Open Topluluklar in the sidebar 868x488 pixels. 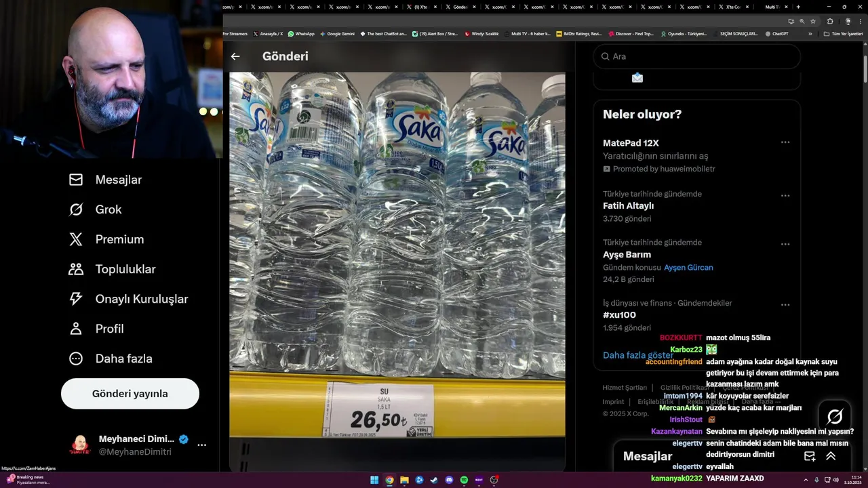(112, 269)
